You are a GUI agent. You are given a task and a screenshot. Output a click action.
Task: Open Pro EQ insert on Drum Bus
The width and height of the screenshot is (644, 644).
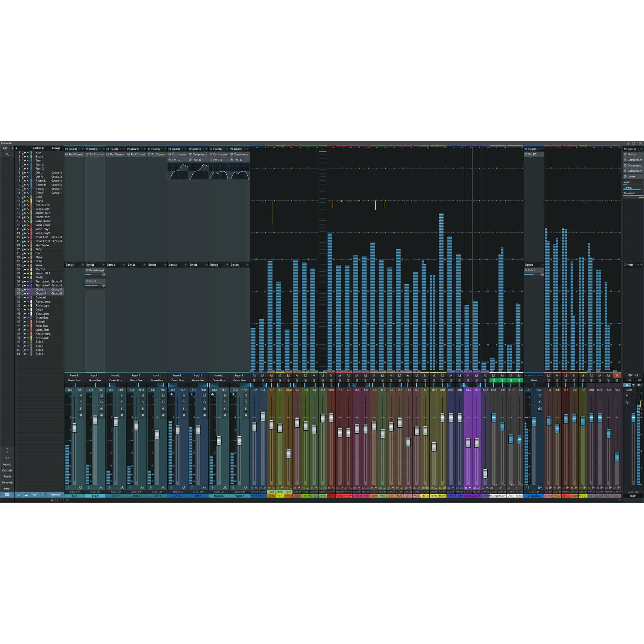point(532,154)
